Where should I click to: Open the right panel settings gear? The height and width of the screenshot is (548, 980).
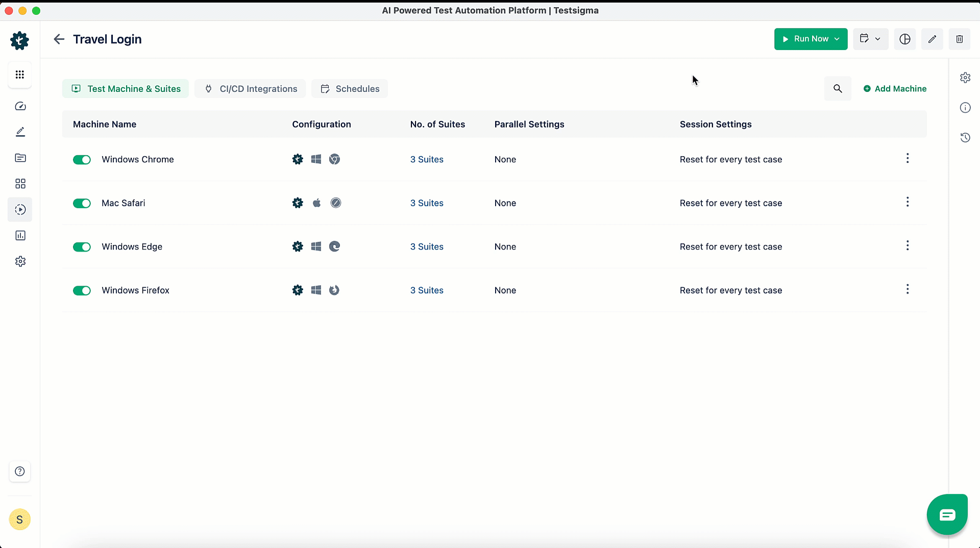[x=965, y=78]
